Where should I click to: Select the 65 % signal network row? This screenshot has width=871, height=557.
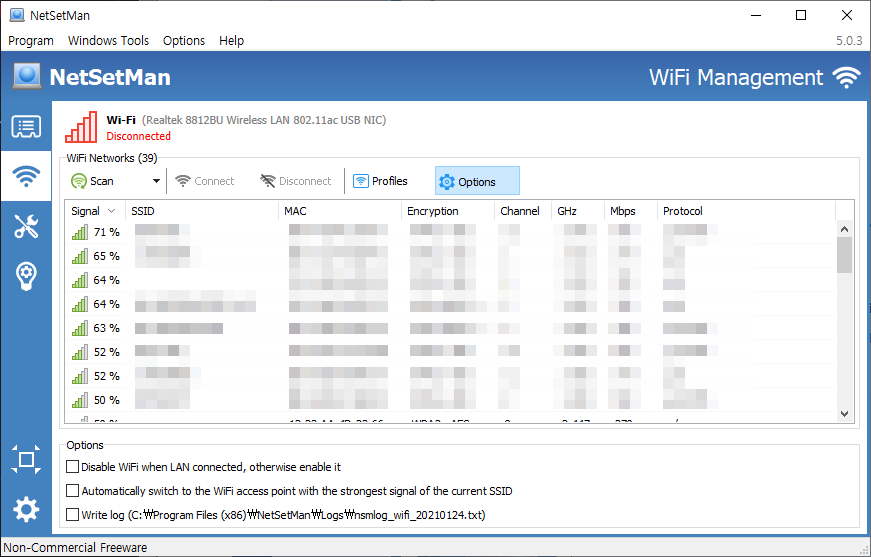(450, 256)
